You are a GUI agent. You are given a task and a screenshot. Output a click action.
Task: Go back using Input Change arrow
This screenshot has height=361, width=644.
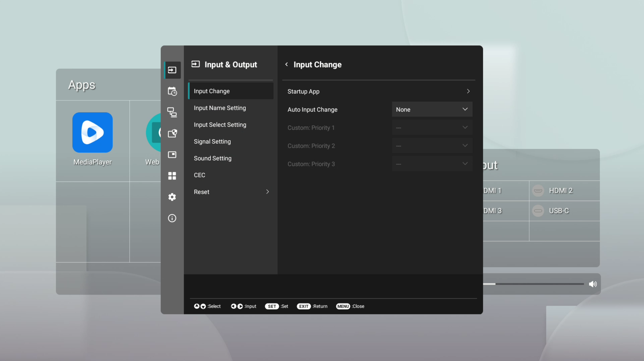click(x=287, y=64)
